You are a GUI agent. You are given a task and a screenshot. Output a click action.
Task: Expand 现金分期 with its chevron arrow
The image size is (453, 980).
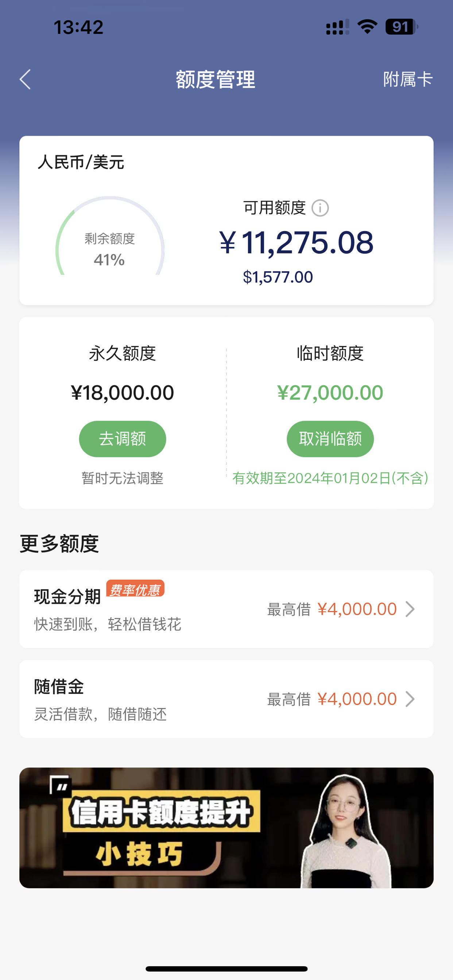point(410,609)
